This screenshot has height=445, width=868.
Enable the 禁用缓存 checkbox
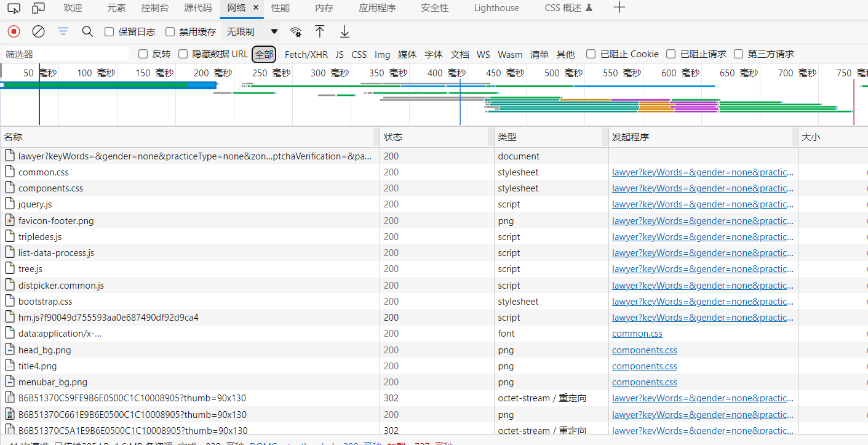(x=170, y=32)
